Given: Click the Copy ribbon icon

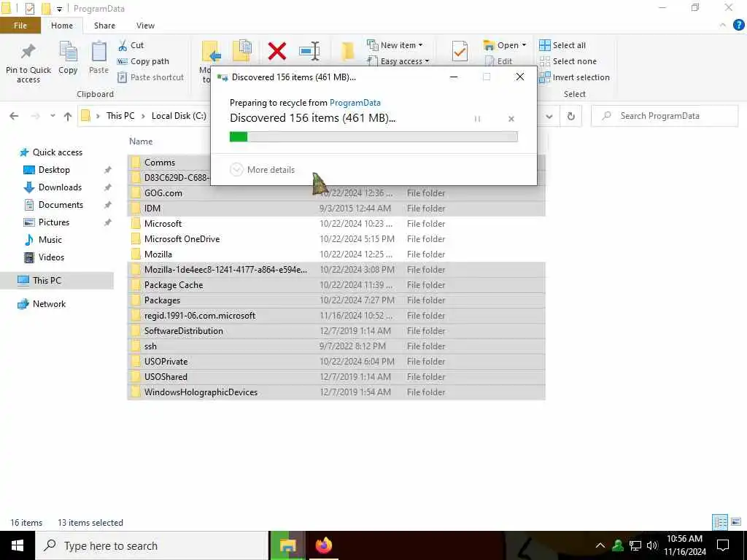Looking at the screenshot, I should pos(68,52).
